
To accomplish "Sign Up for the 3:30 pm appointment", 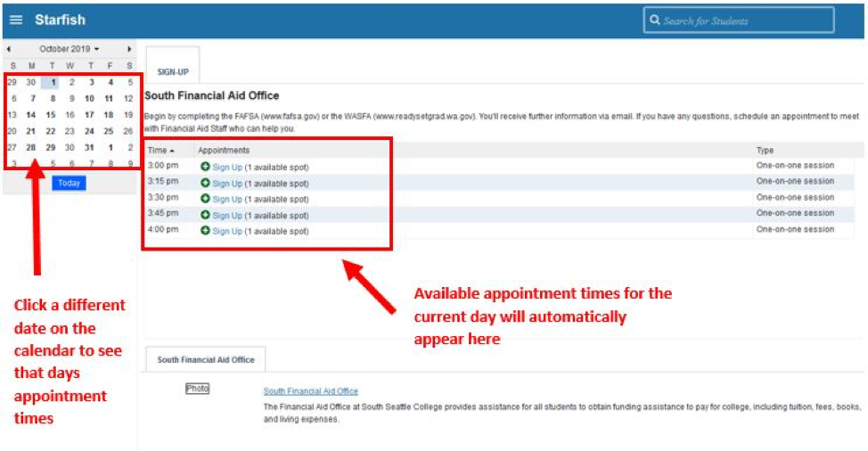I will pyautogui.click(x=227, y=200).
